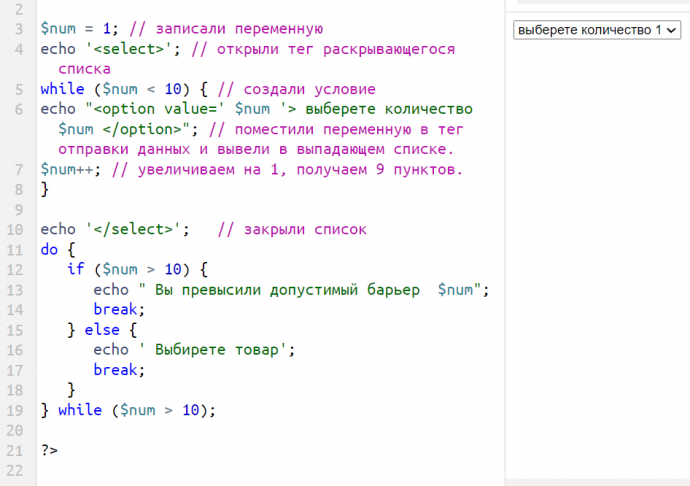Click the 'else' keyword on line 15
The height and width of the screenshot is (486, 690).
coord(102,330)
